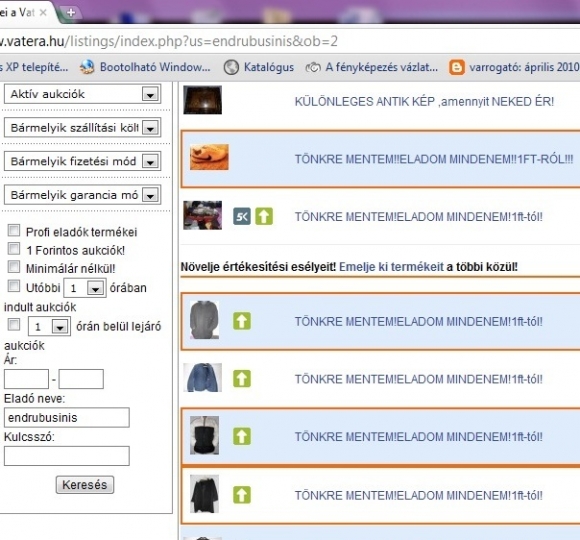Click the Keresés search button
The height and width of the screenshot is (540, 580).
[x=85, y=485]
